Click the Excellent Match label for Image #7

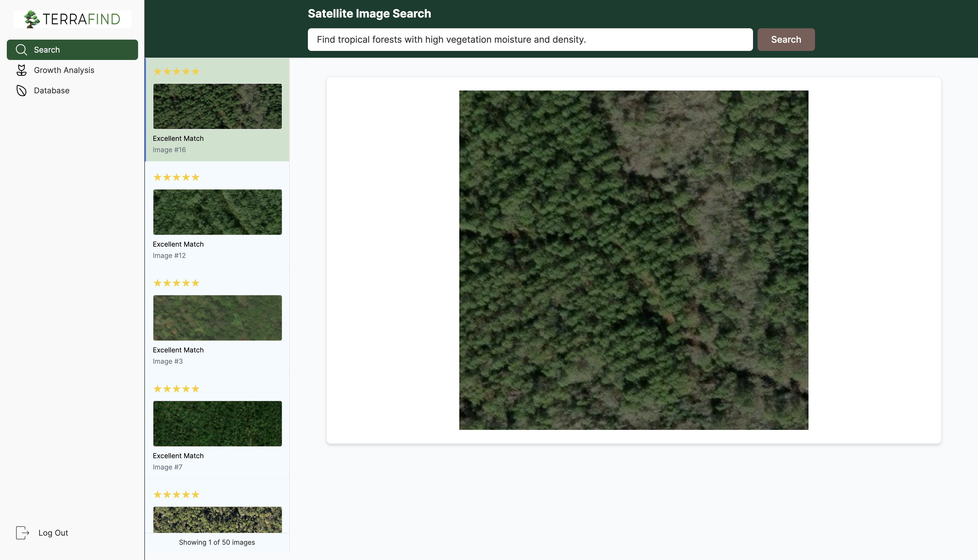point(178,456)
